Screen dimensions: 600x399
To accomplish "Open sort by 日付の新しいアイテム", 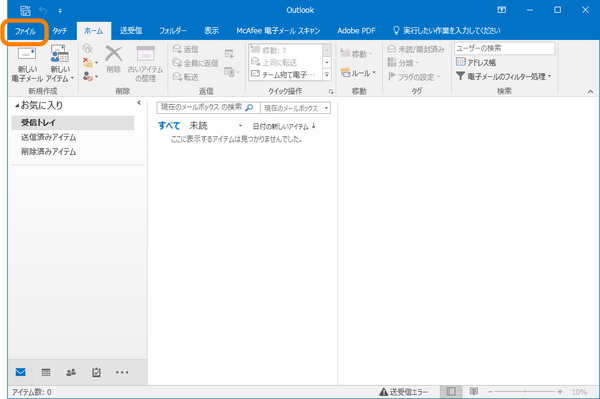I will click(280, 126).
